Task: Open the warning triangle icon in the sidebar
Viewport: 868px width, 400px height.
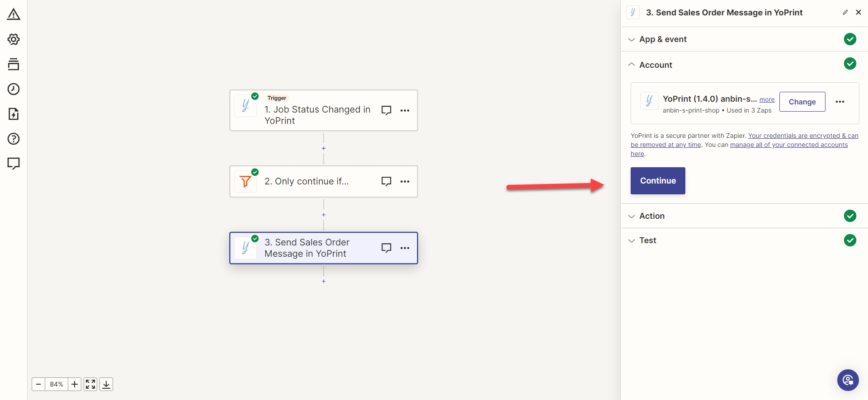Action: [x=14, y=14]
